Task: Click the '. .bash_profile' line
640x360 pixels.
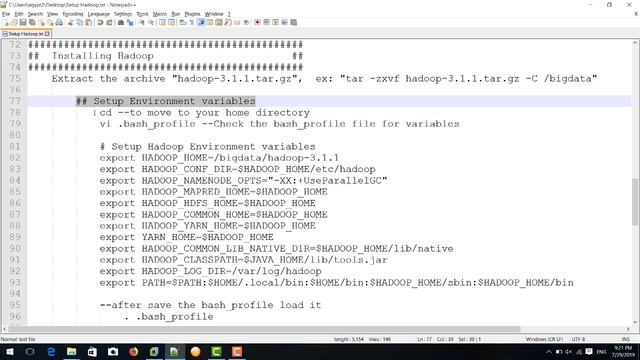Action: [x=169, y=317]
